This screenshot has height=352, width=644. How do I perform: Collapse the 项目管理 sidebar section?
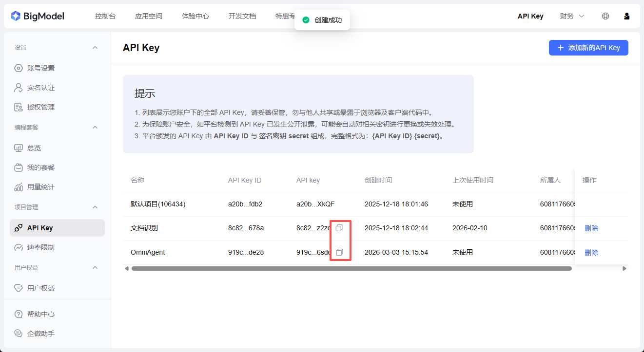tap(95, 207)
